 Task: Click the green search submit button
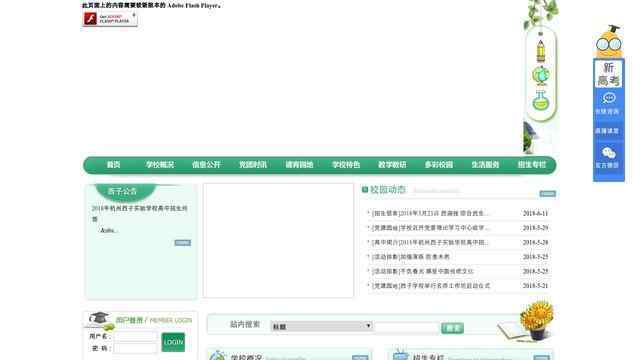click(452, 328)
